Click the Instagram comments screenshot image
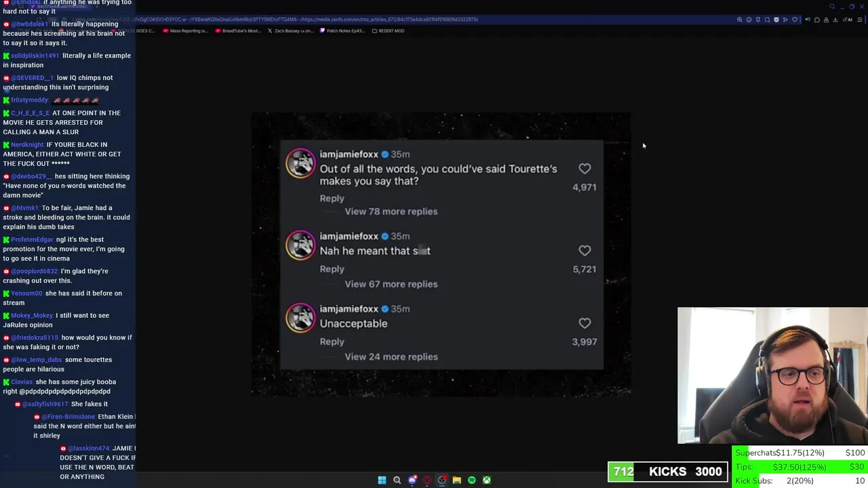This screenshot has width=868, height=488. (441, 254)
